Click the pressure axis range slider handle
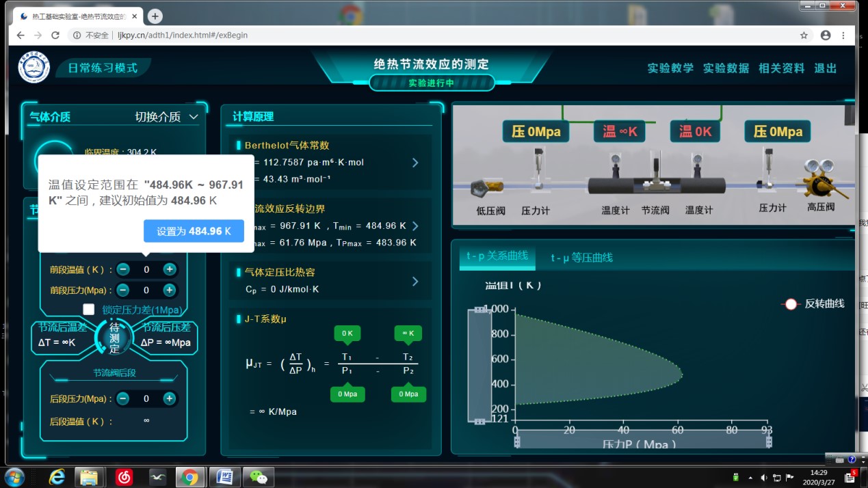 [x=768, y=442]
